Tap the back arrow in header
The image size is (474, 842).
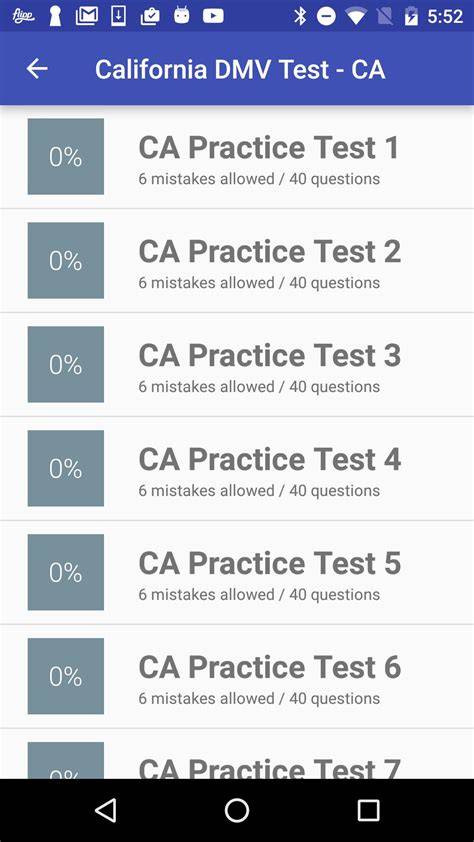click(37, 69)
